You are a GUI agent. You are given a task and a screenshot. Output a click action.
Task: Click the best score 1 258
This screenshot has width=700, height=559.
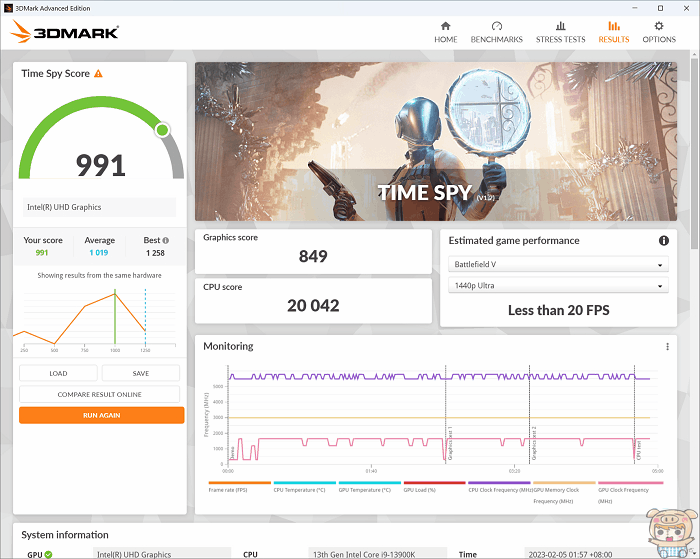(155, 253)
